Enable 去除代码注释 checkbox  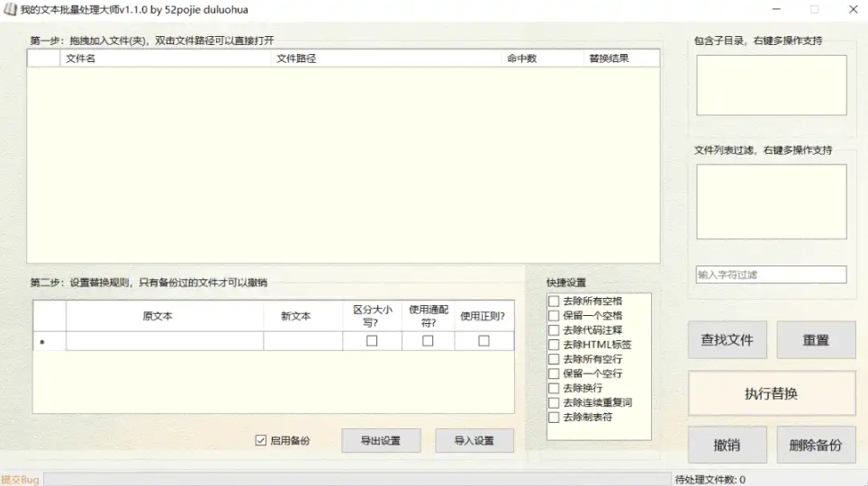(x=554, y=330)
